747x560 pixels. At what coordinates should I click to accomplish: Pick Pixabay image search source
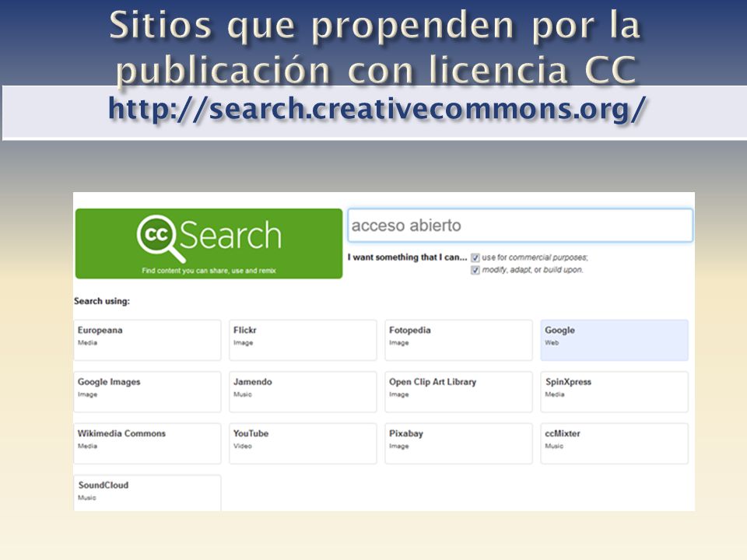pyautogui.click(x=459, y=443)
